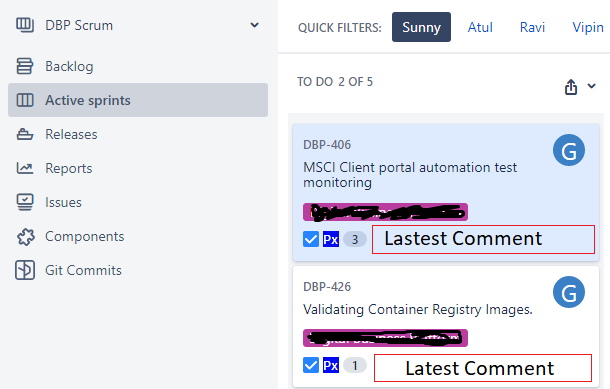This screenshot has width=610, height=389.
Task: Apply the Ravi quick filter
Action: [532, 27]
